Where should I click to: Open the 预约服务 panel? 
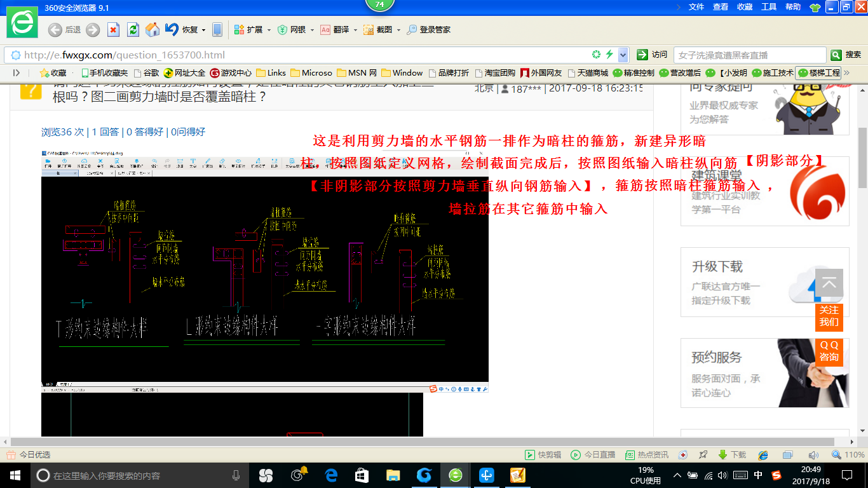coord(764,373)
